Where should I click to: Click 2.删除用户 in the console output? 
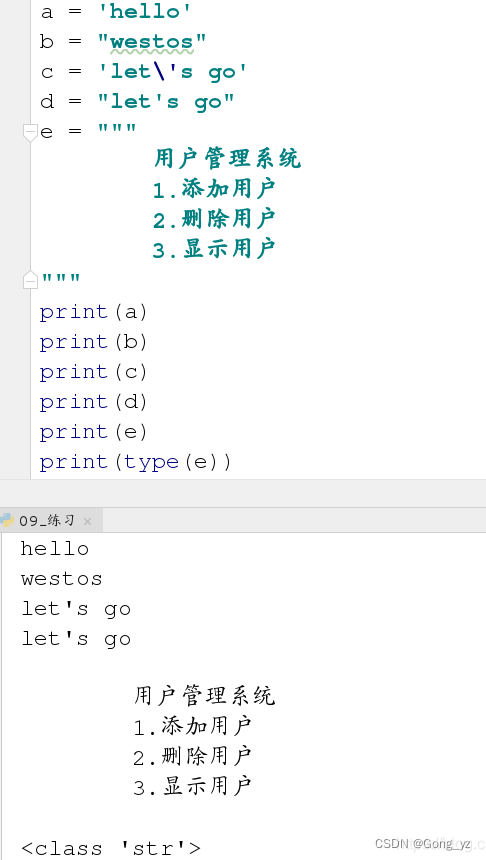[193, 757]
